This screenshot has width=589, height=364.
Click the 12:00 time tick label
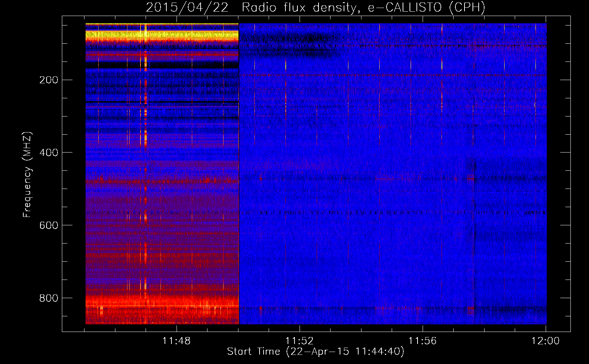click(545, 341)
